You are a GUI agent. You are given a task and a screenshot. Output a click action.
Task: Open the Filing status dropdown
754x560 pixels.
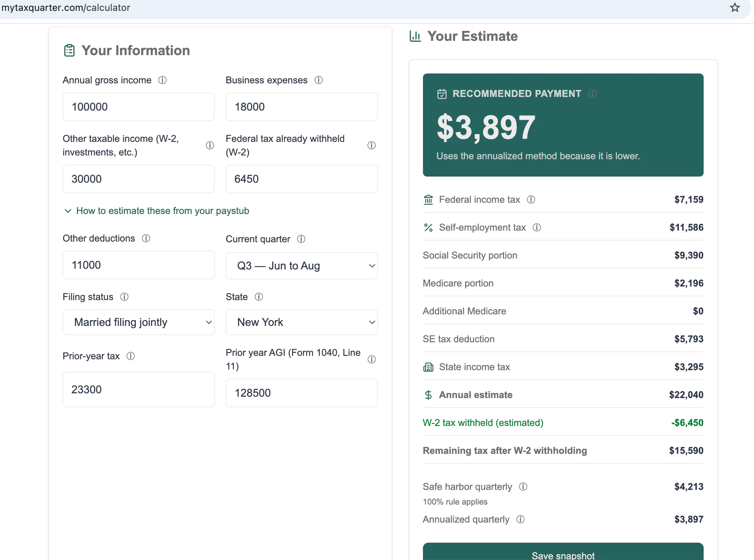(x=138, y=322)
